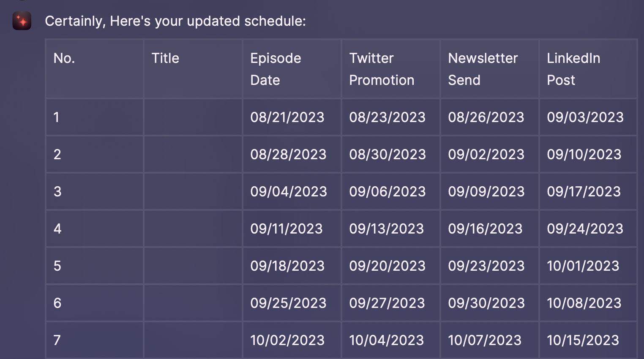Click the red sparkle assistant avatar icon

(22, 21)
